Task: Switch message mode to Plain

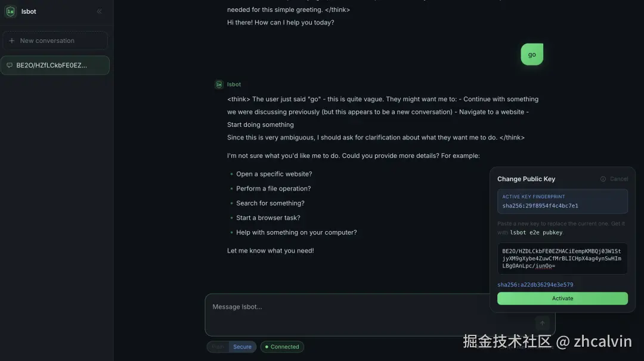Action: (x=217, y=346)
